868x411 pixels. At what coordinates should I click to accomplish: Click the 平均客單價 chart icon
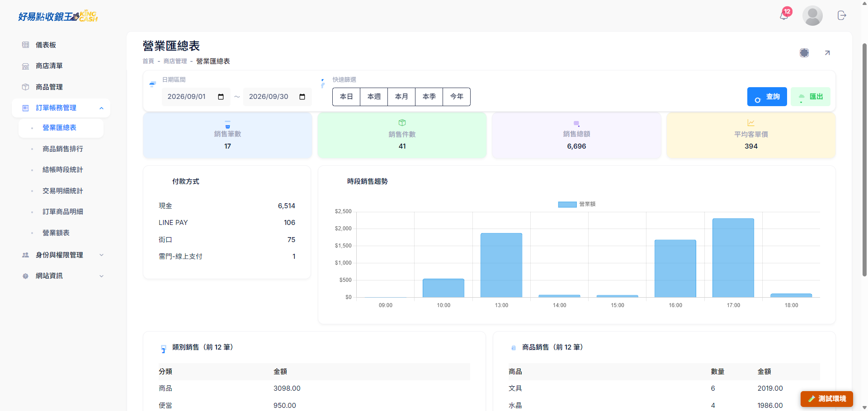tap(751, 123)
